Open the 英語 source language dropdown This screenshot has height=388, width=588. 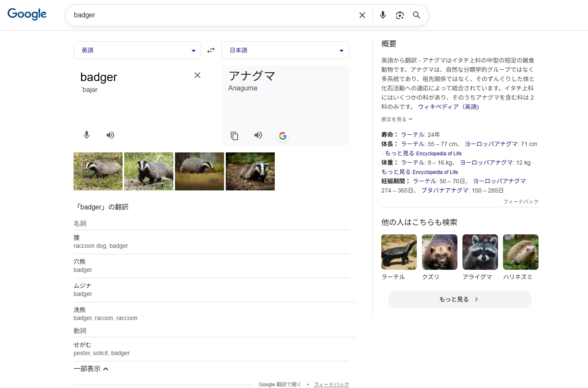pyautogui.click(x=137, y=50)
